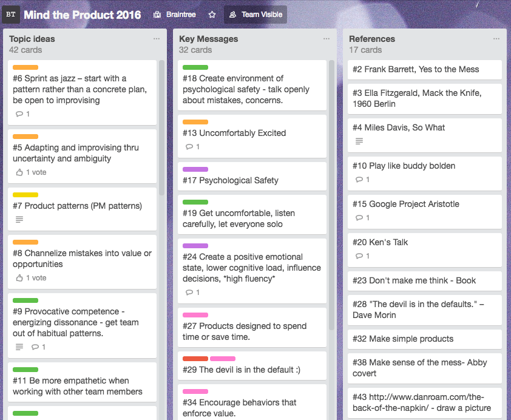
Task: Star the Mind the Product 2016 board
Action: (212, 15)
